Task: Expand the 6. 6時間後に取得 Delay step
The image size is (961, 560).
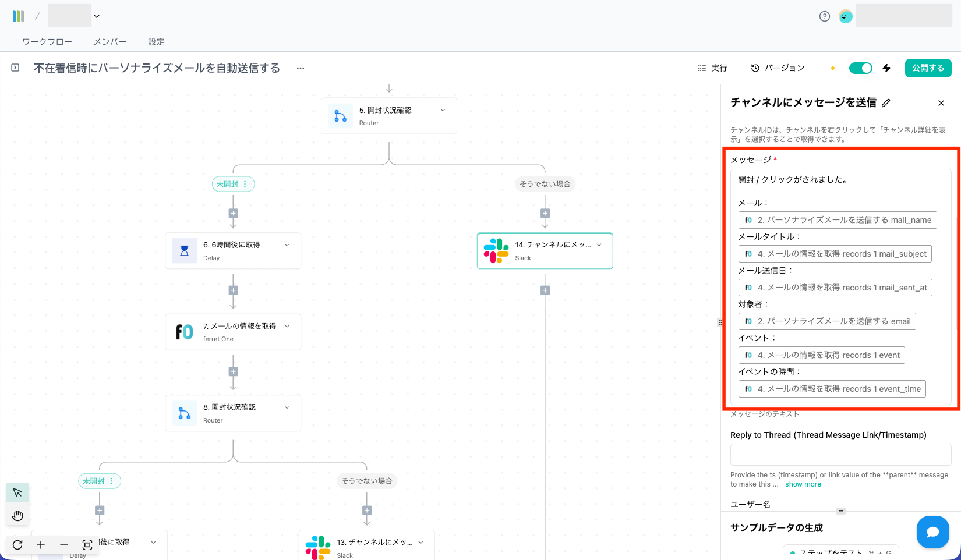Action: pyautogui.click(x=287, y=245)
